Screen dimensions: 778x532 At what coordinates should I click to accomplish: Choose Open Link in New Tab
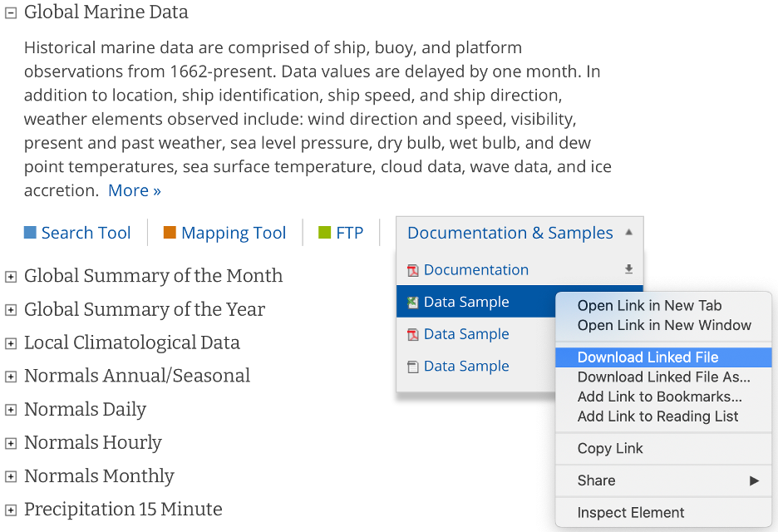click(663, 305)
